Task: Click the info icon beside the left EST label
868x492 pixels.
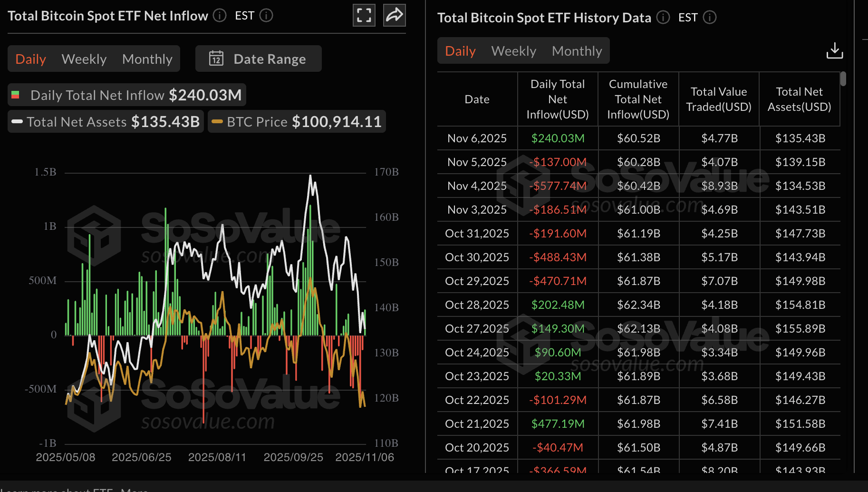Action: [267, 16]
